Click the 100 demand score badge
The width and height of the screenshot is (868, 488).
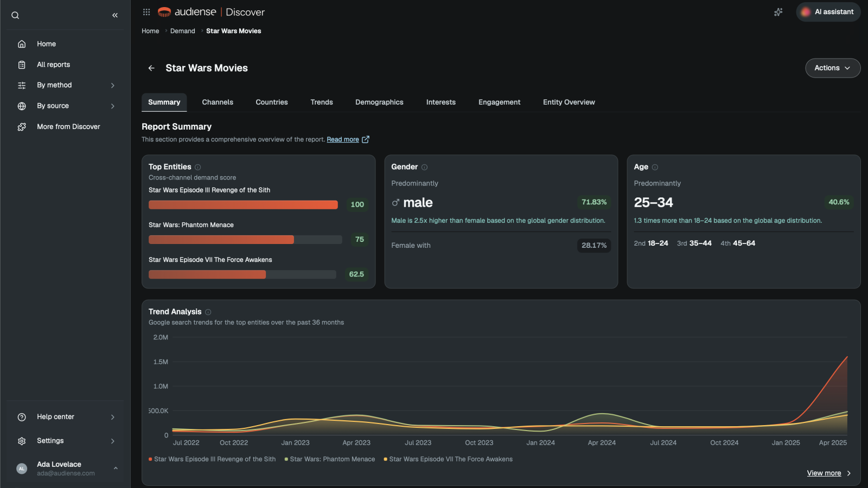click(357, 205)
